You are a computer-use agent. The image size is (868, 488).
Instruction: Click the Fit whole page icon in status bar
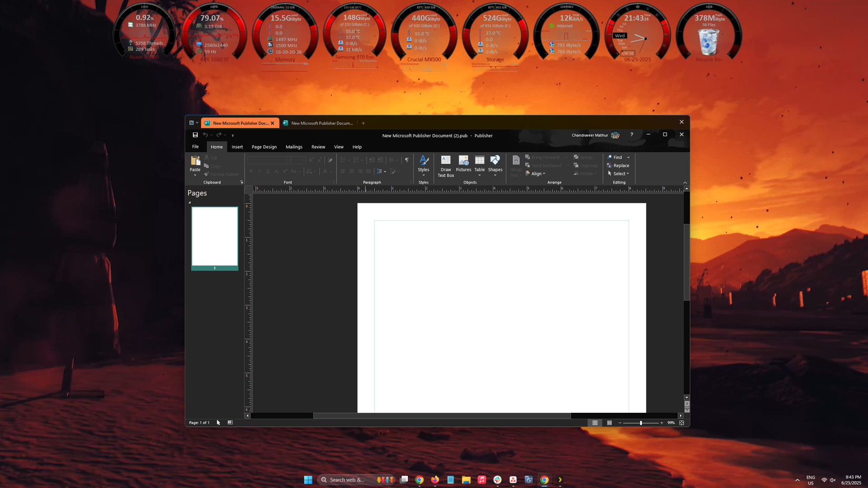[x=682, y=423]
